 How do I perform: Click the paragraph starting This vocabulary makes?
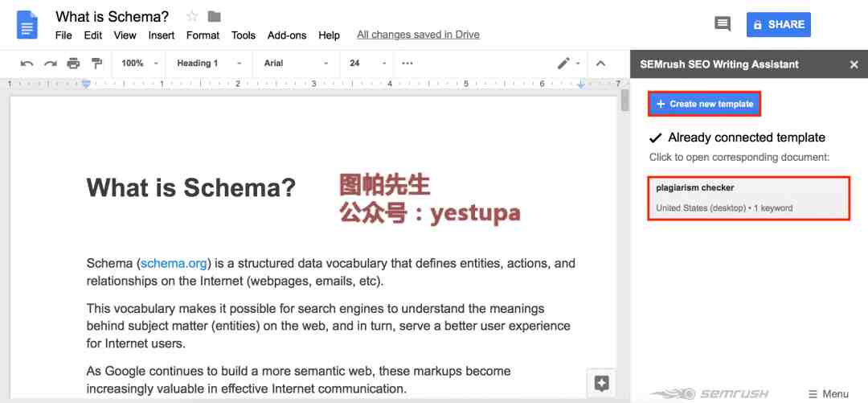click(x=328, y=326)
